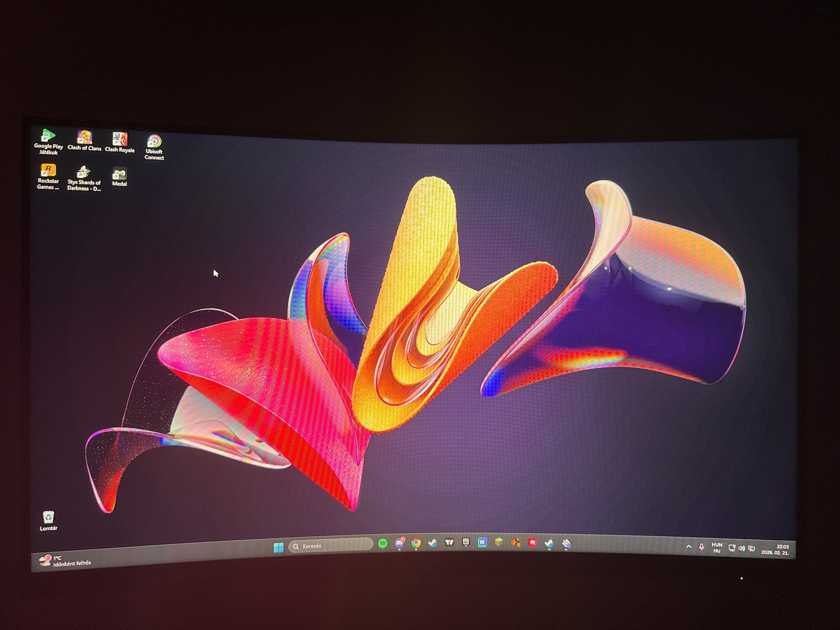Viewport: 840px width, 630px height.
Task: Click the speaker volume tray icon
Action: pyautogui.click(x=742, y=549)
